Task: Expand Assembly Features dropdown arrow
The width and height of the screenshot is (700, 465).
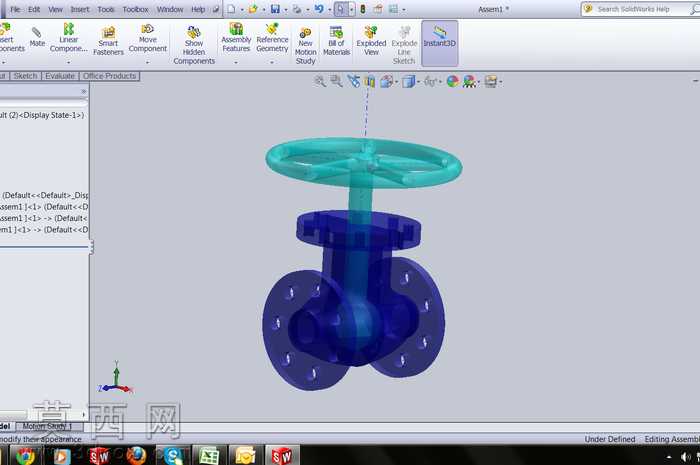Action: coord(236,63)
